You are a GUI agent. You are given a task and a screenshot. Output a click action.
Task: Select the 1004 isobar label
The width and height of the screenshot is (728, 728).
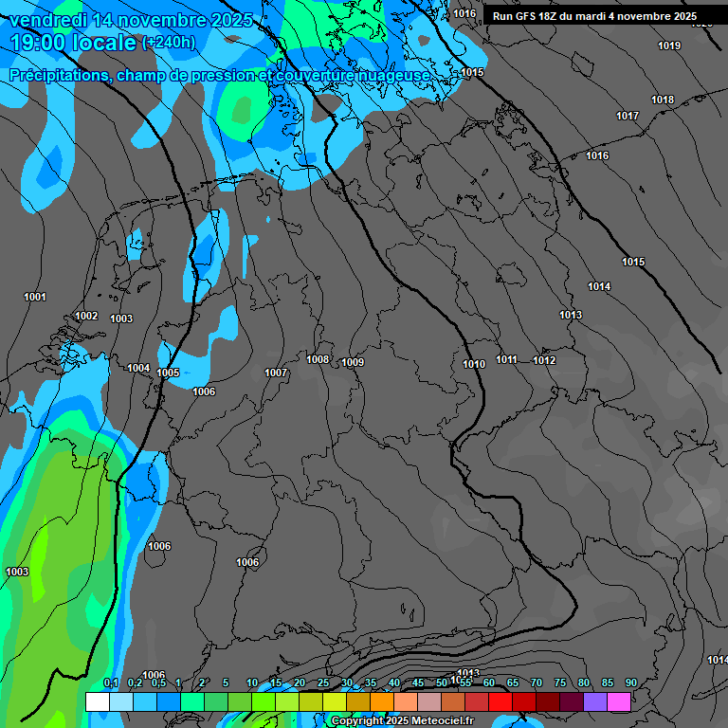tap(138, 369)
